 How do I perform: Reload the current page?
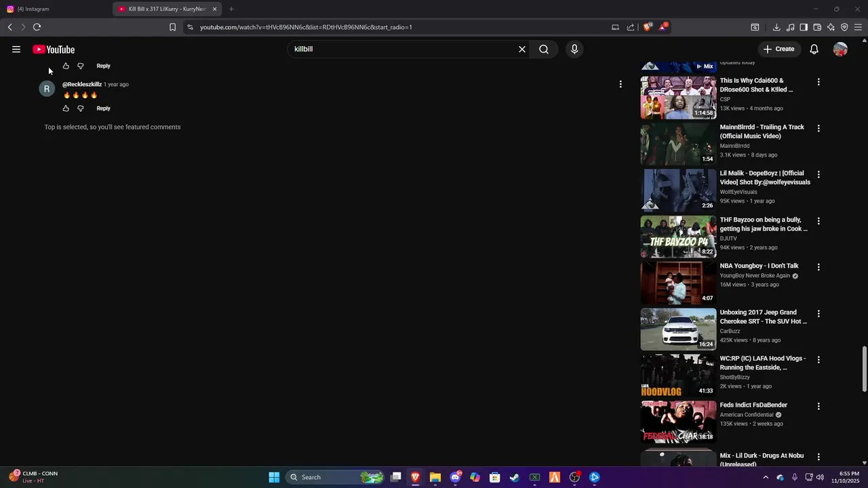pyautogui.click(x=37, y=27)
